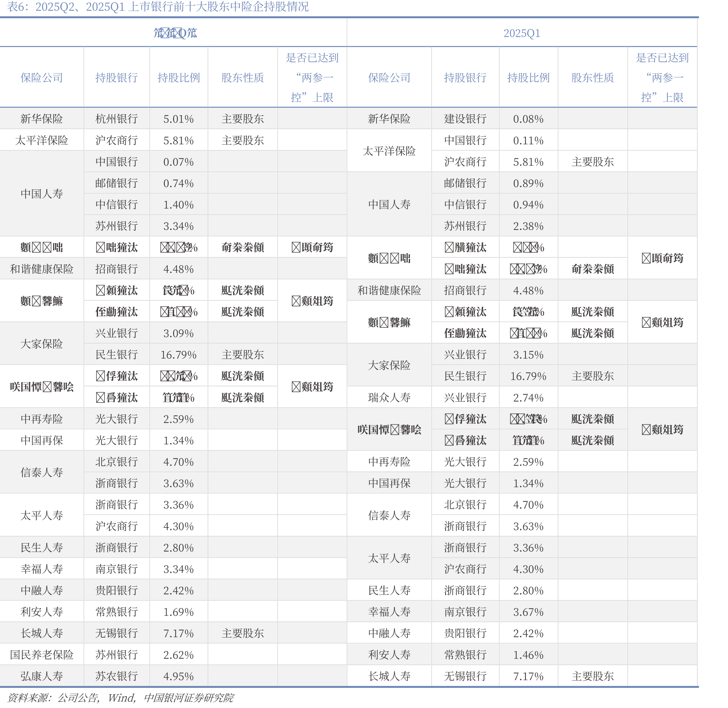Click the 4.95% holding value

(179, 676)
